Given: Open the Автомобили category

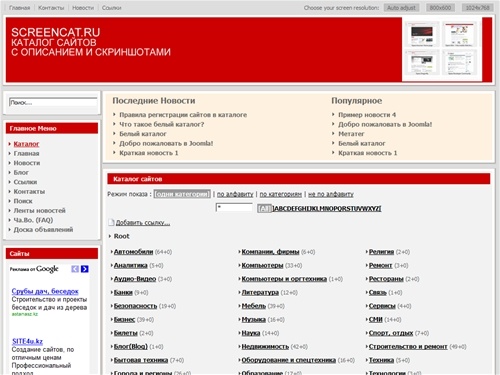Looking at the screenshot, I should pyautogui.click(x=133, y=252).
